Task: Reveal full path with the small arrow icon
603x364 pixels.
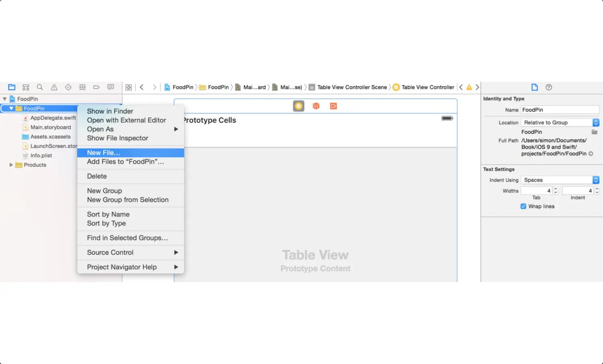Action: [x=591, y=153]
